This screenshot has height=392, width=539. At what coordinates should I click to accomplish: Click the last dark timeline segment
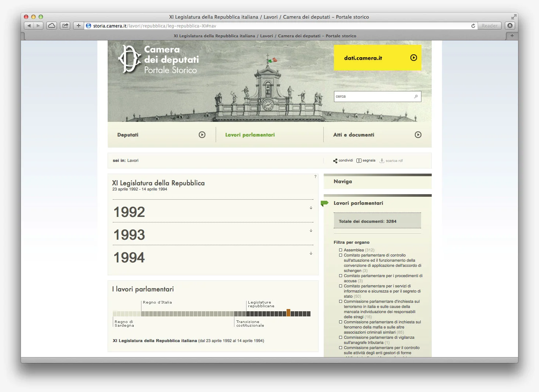pyautogui.click(x=309, y=314)
